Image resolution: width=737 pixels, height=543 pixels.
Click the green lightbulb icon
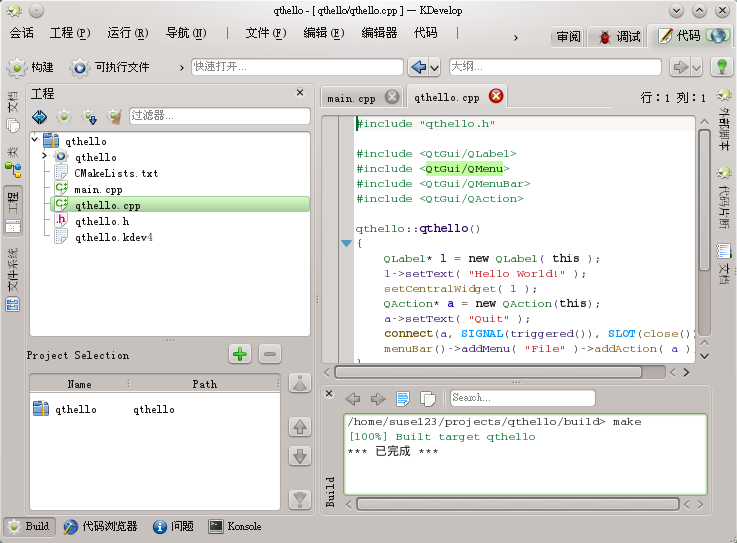click(722, 67)
